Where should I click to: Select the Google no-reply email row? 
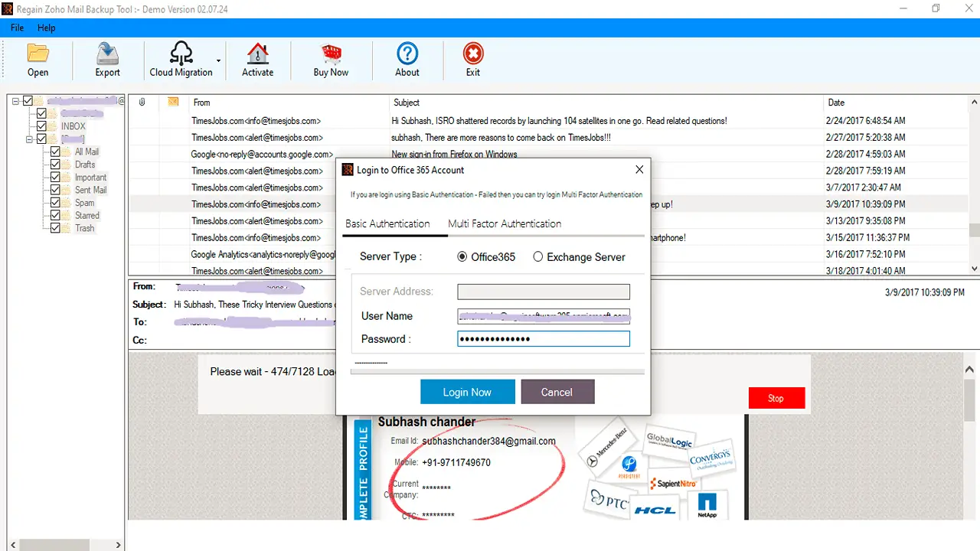tap(549, 155)
